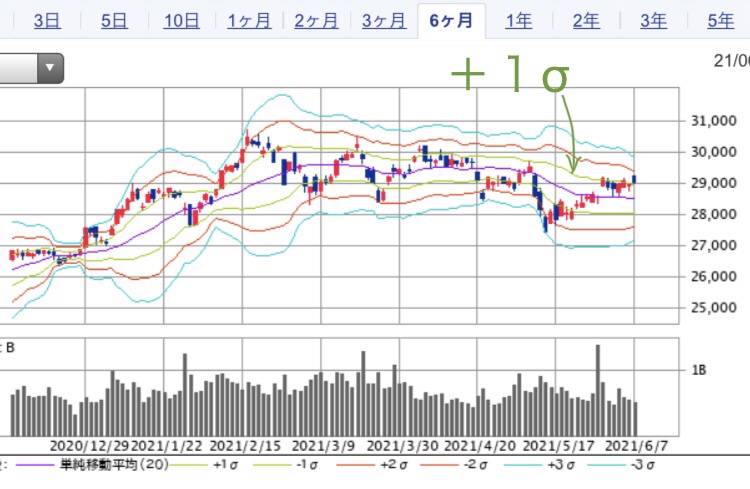This screenshot has width=750, height=489.
Task: Switch chart range to 3日 tab
Action: tap(47, 21)
